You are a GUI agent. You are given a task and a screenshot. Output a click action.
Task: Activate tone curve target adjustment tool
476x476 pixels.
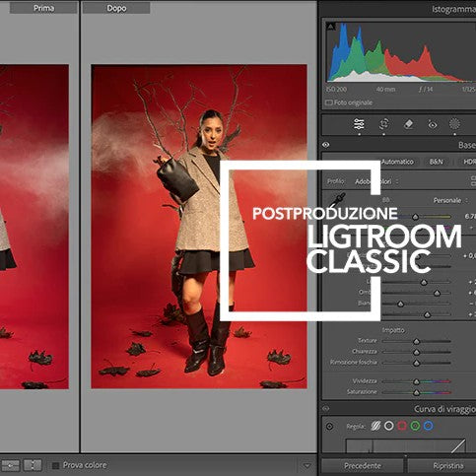pos(329,427)
